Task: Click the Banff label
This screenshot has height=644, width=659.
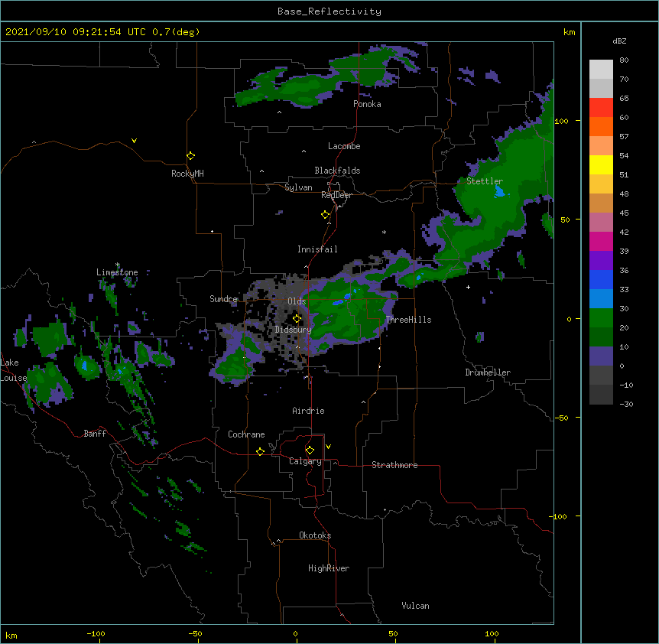Action: (95, 434)
